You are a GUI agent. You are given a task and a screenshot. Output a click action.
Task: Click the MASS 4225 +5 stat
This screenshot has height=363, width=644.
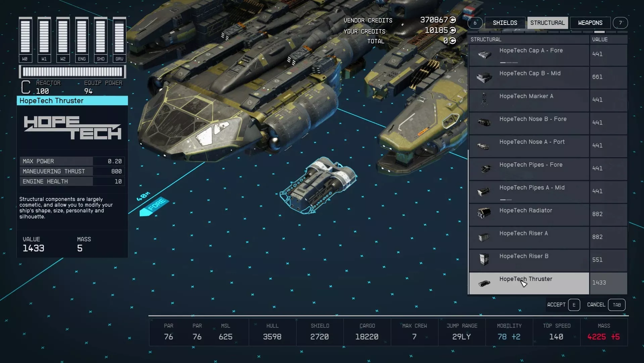pos(604,332)
